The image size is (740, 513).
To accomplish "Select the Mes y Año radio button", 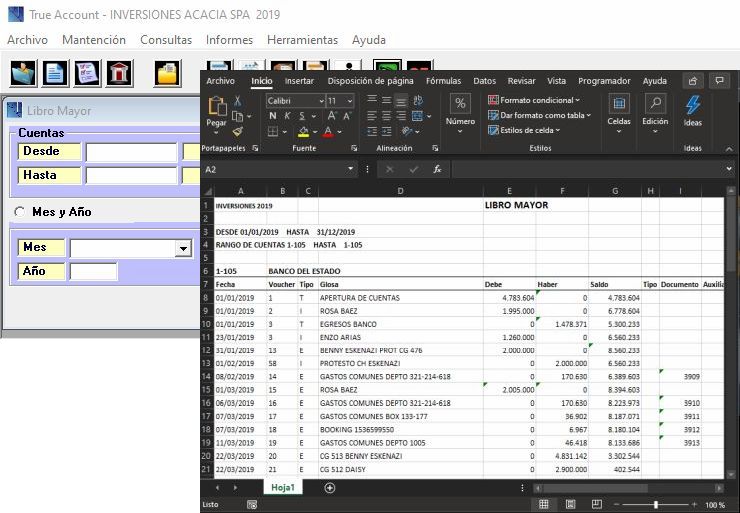I will tap(19, 212).
